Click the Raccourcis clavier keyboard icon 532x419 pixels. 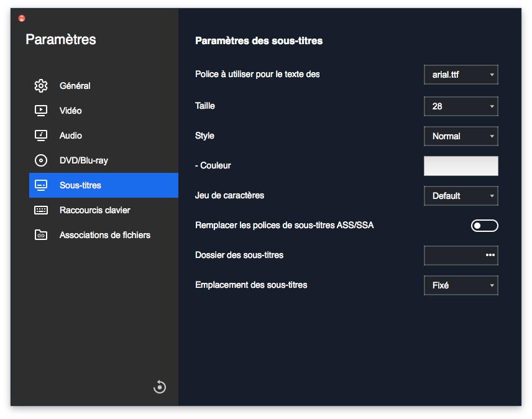41,210
